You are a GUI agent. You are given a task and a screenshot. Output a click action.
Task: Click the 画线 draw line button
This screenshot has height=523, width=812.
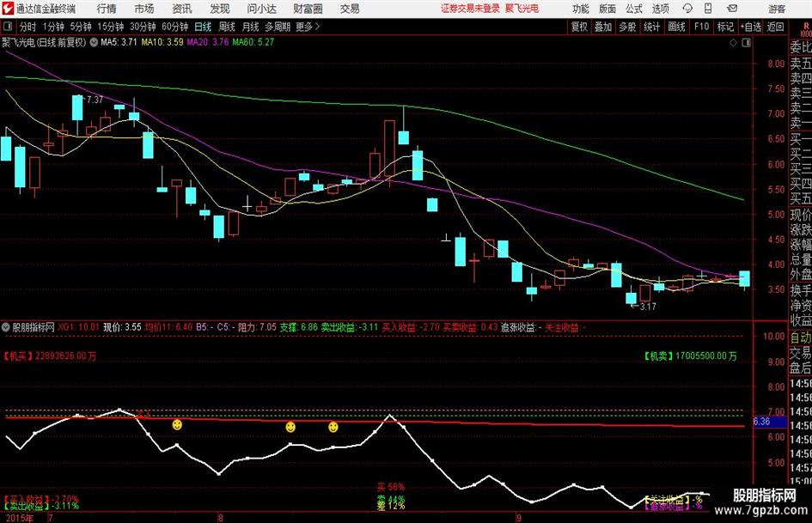[x=676, y=27]
